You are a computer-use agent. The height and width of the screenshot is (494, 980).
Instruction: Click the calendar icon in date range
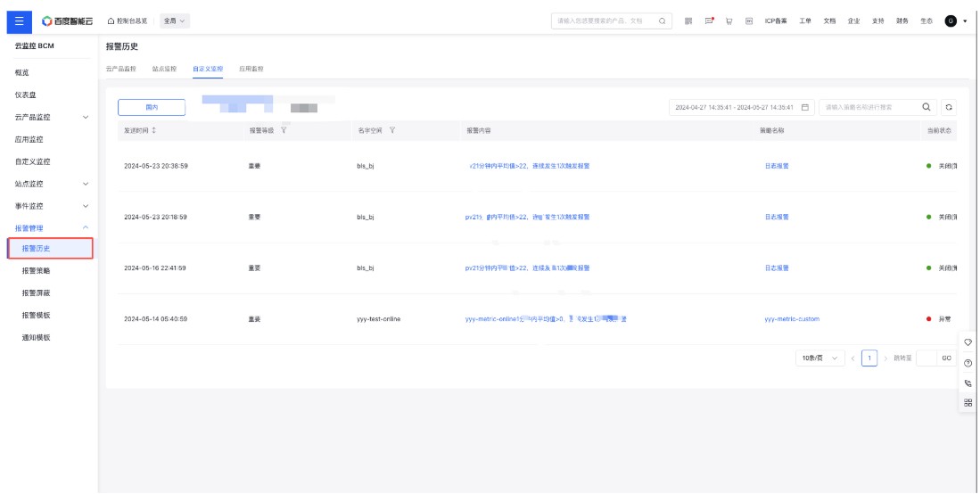pos(805,108)
